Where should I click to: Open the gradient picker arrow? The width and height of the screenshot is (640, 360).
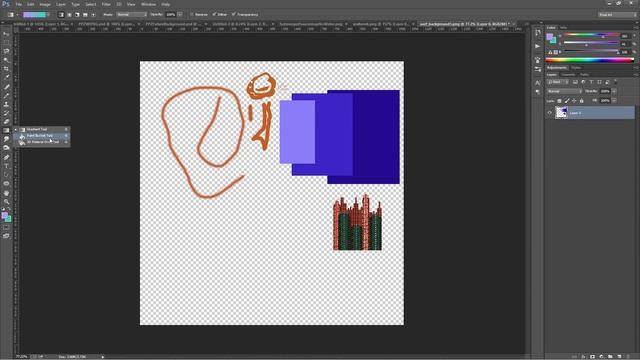(x=49, y=14)
